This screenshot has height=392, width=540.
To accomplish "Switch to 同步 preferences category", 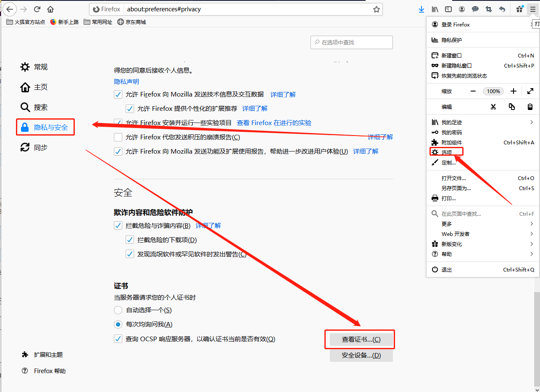I will point(34,147).
